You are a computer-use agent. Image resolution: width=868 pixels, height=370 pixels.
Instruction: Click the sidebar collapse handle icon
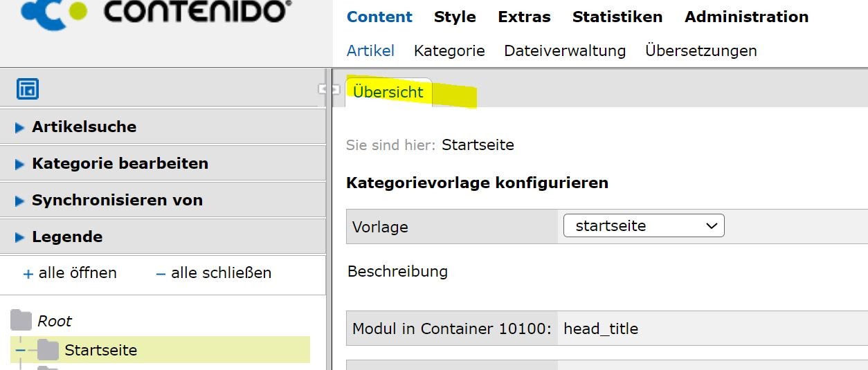[329, 89]
